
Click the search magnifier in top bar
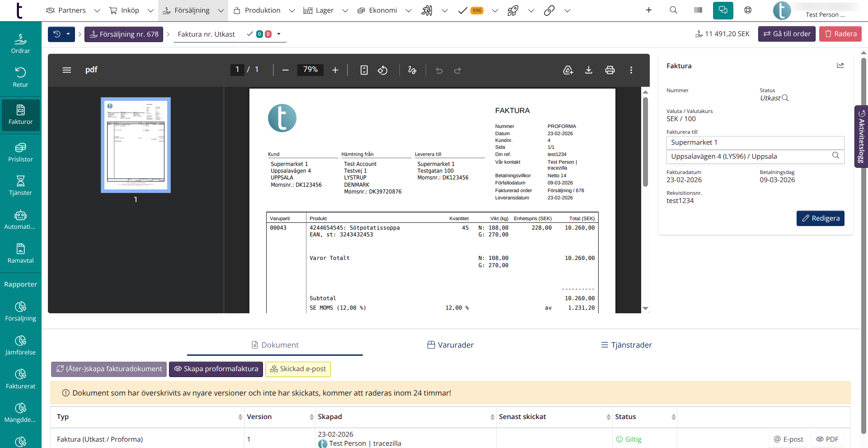[673, 10]
